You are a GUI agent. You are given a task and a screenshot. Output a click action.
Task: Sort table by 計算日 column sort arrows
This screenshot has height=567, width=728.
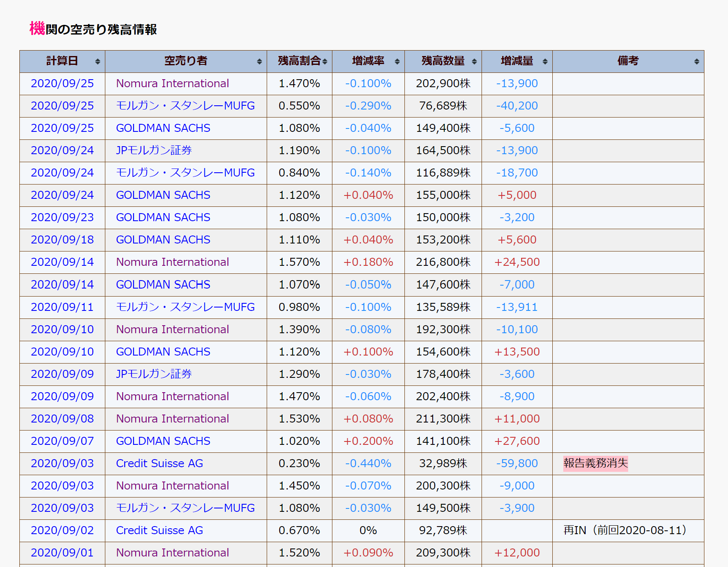[97, 62]
